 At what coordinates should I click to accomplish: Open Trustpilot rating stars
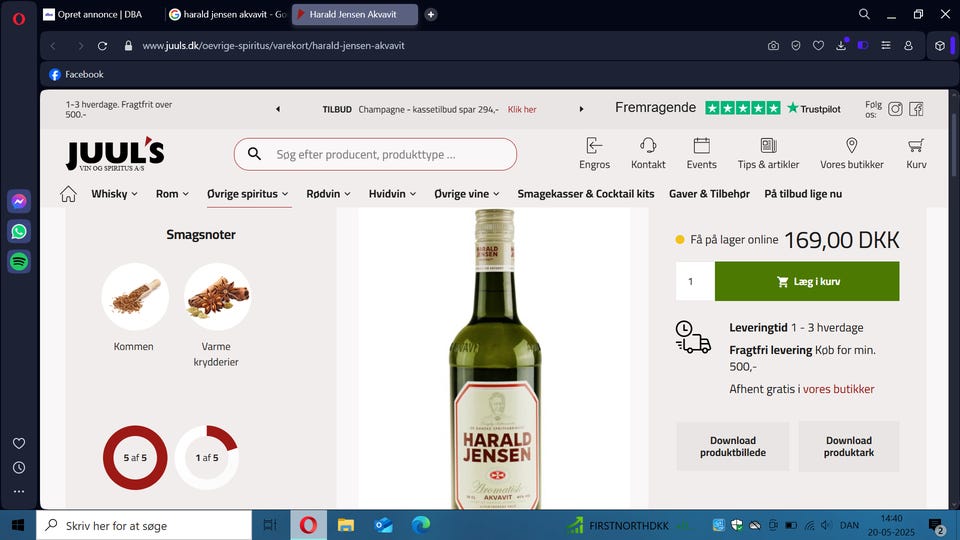point(743,108)
